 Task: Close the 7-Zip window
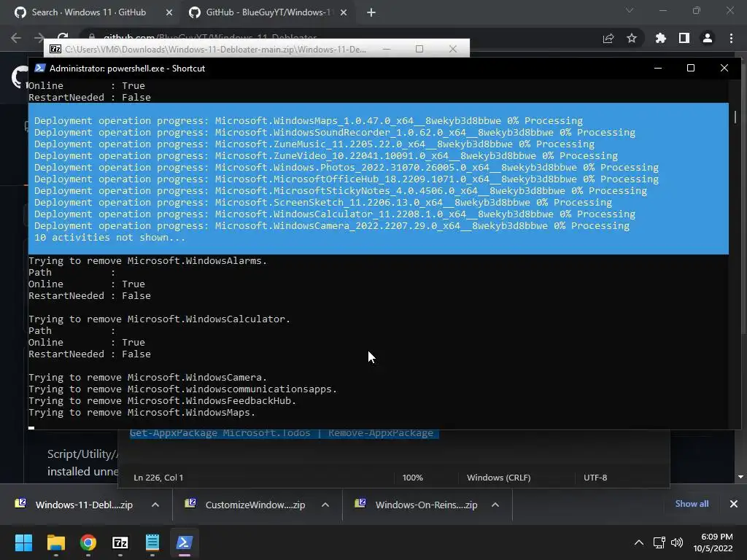pyautogui.click(x=453, y=49)
